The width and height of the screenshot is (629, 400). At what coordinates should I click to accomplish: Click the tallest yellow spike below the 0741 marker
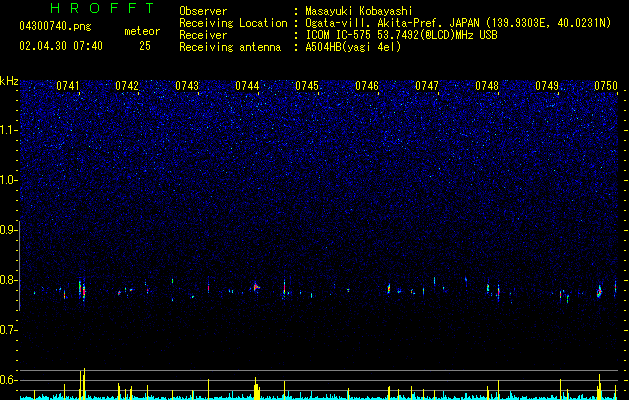[84, 384]
